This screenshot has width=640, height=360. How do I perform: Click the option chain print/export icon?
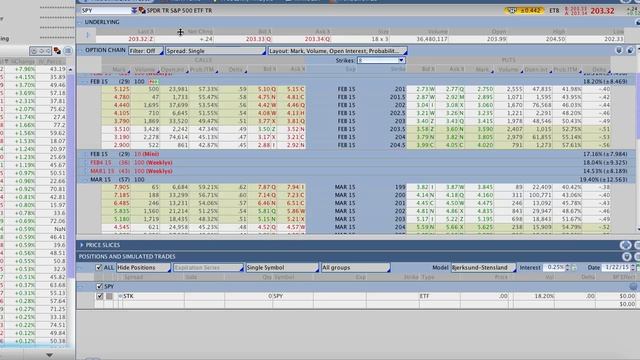click(619, 50)
